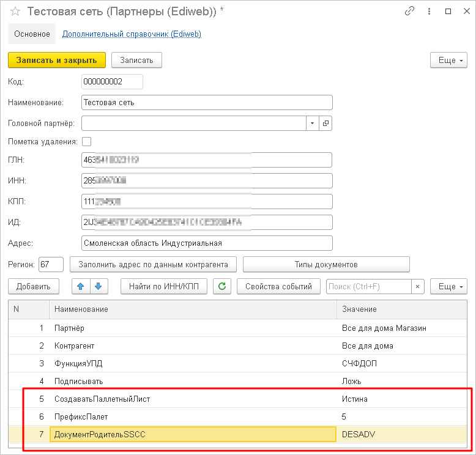Move the selected row down
Screen dimensions: 476x455
tap(99, 286)
